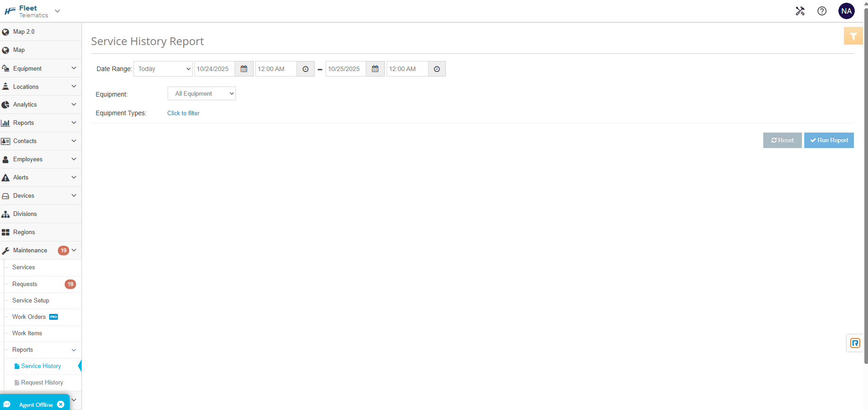Open the NA user avatar menu
Screen dimensions: 868x410
(x=847, y=11)
